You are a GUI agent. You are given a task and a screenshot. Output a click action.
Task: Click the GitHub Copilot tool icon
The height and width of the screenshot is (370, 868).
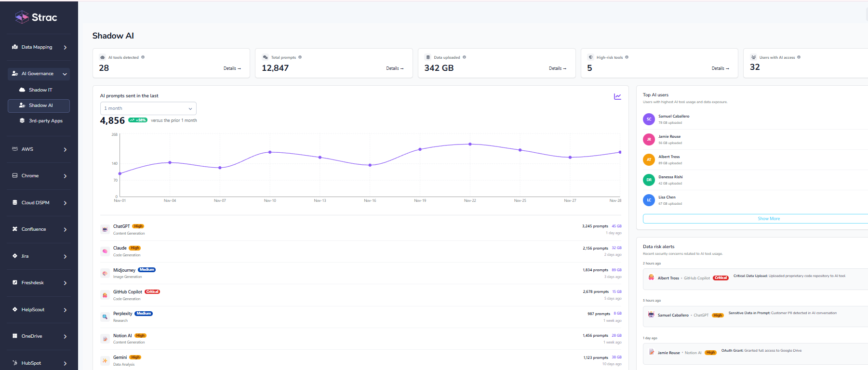click(105, 295)
